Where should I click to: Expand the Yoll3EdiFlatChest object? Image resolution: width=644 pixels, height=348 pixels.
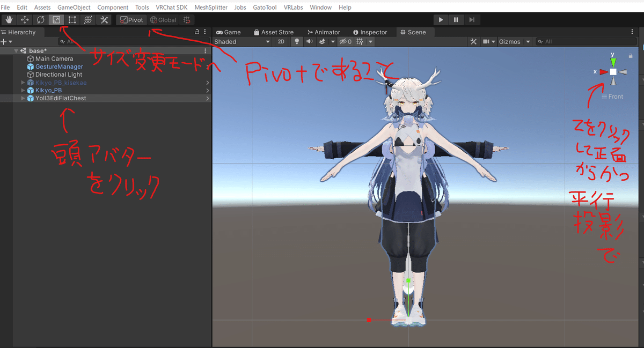tap(23, 98)
